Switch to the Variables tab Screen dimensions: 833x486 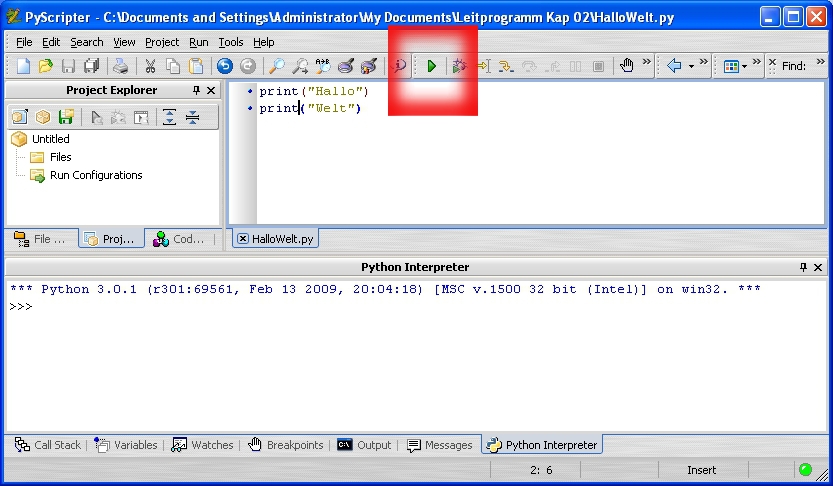127,445
